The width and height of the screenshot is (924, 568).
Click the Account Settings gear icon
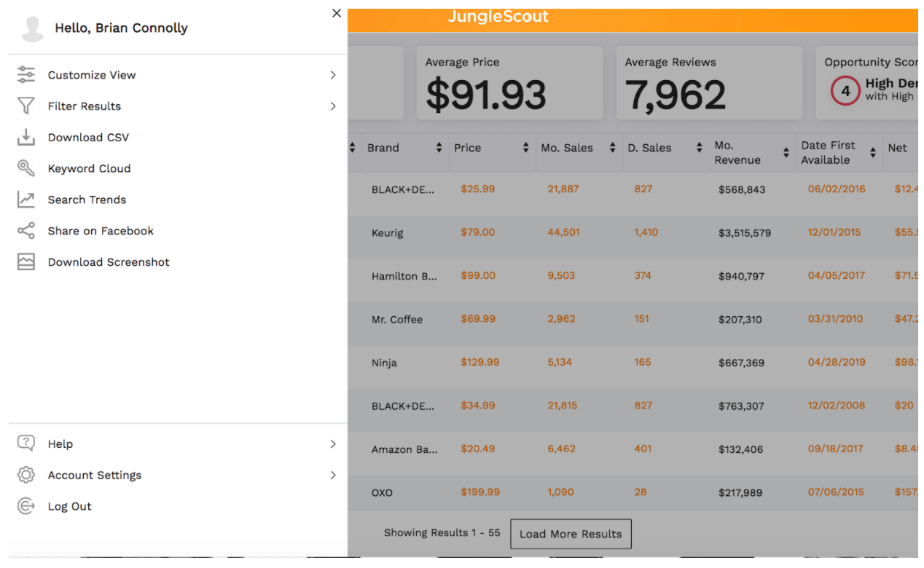tap(26, 475)
